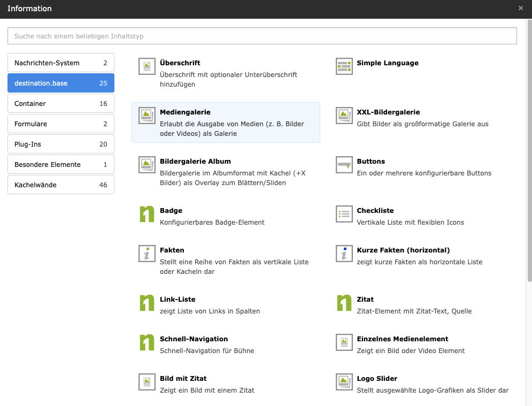Select the Link-Liste green icon
Image resolution: width=532 pixels, height=406 pixels.
coord(147,303)
